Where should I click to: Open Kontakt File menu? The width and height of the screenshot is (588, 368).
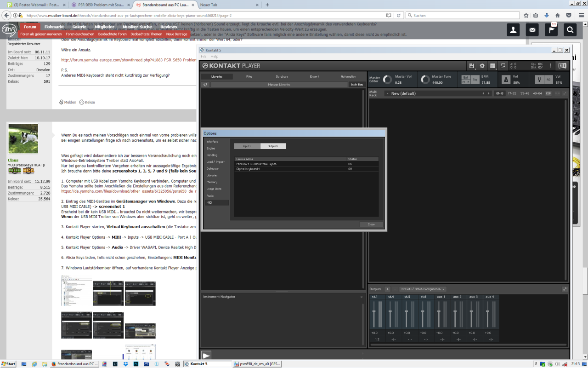pyautogui.click(x=204, y=57)
